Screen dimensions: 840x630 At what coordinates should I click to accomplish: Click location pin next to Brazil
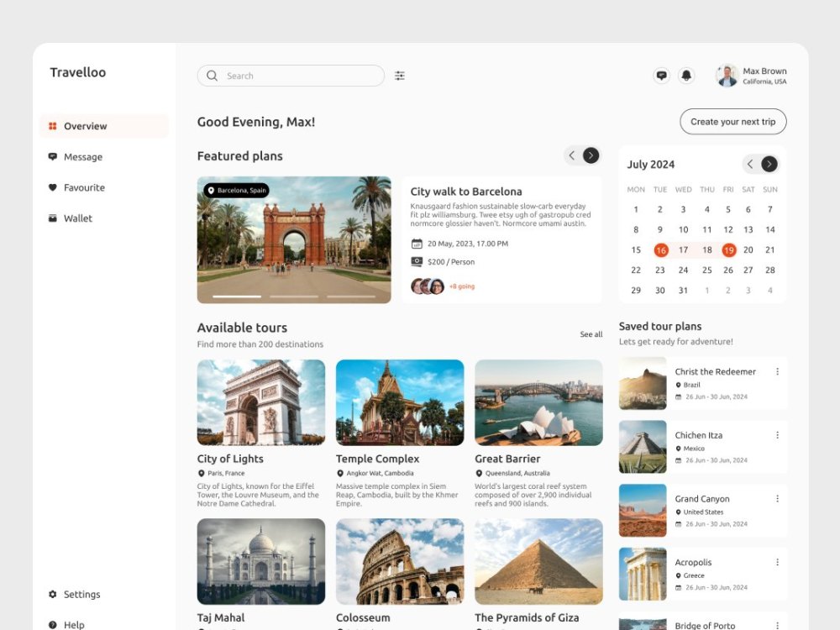[x=678, y=386]
